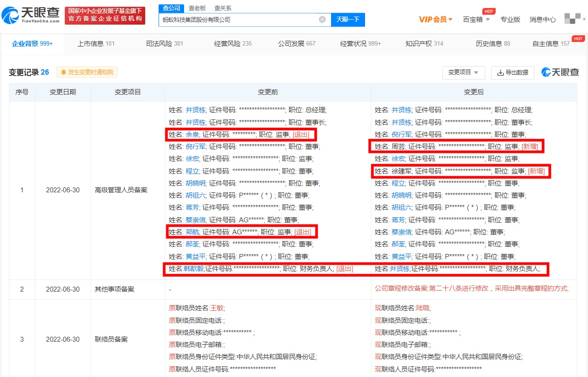
Task: Click the 变更前 column header
Action: coord(268,92)
